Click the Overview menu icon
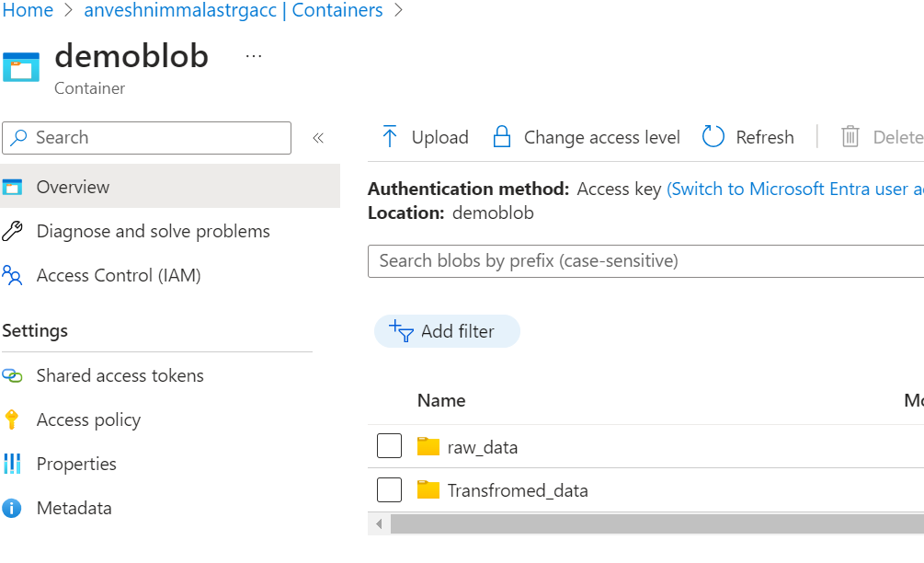The width and height of the screenshot is (924, 563). pyautogui.click(x=12, y=187)
